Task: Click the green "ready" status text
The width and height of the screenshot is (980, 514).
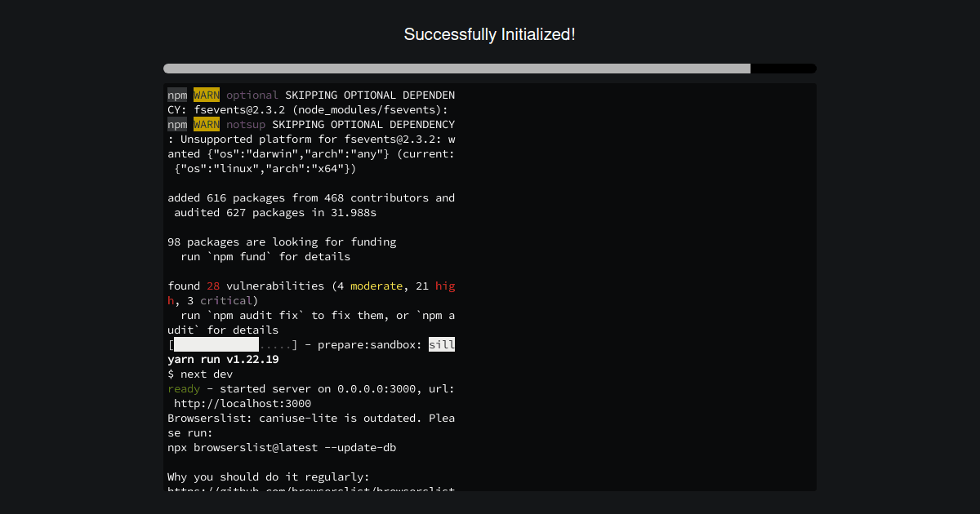Action: click(x=184, y=389)
